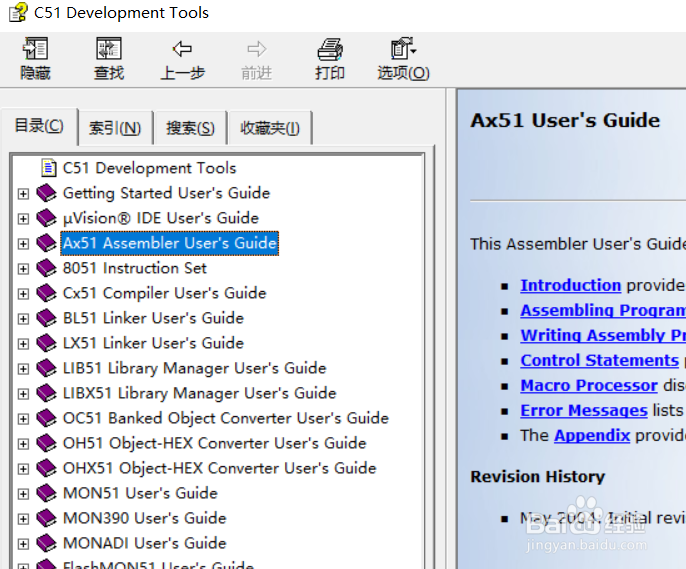Click book icon beside Cx51 Compiler User's Guide
Image resolution: width=686 pixels, height=569 pixels.
46,293
